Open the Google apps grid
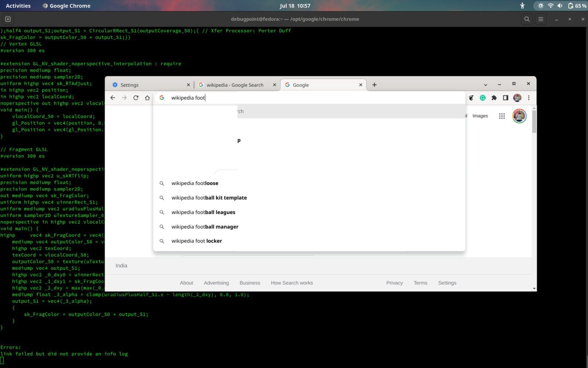This screenshot has width=588, height=368. (x=502, y=115)
